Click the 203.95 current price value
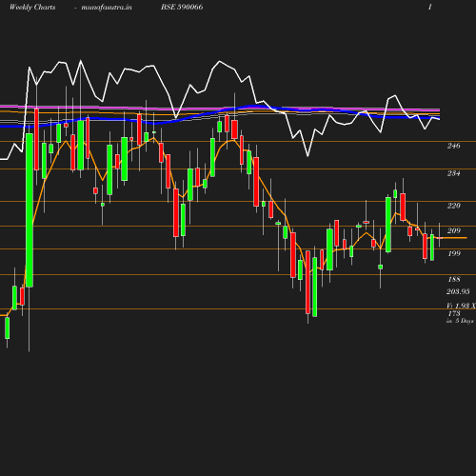 (x=458, y=291)
